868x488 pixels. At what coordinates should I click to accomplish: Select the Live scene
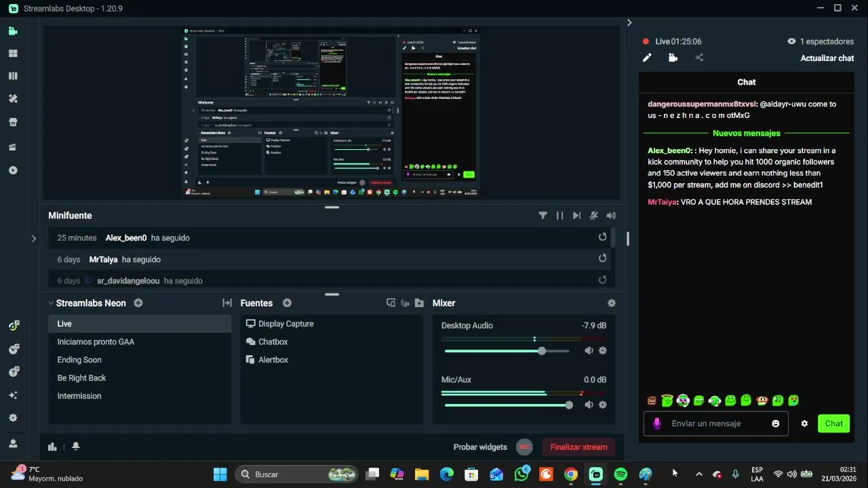[x=140, y=324]
